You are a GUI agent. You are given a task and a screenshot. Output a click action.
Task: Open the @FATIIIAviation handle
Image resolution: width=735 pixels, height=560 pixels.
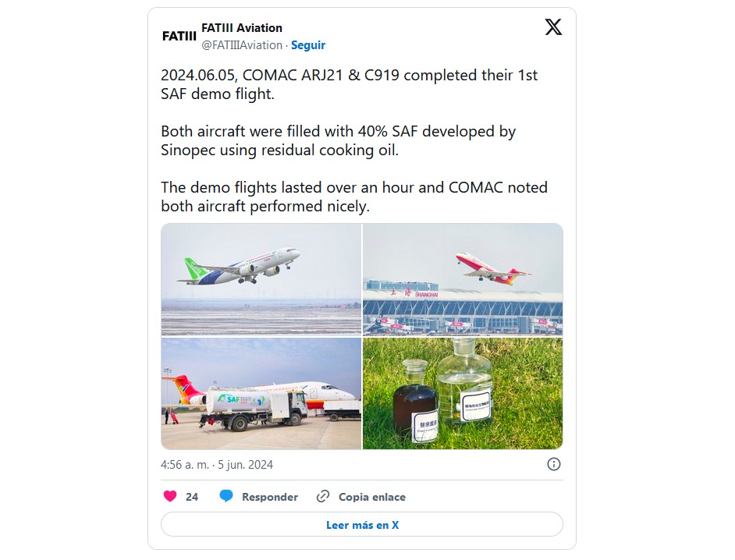point(242,45)
